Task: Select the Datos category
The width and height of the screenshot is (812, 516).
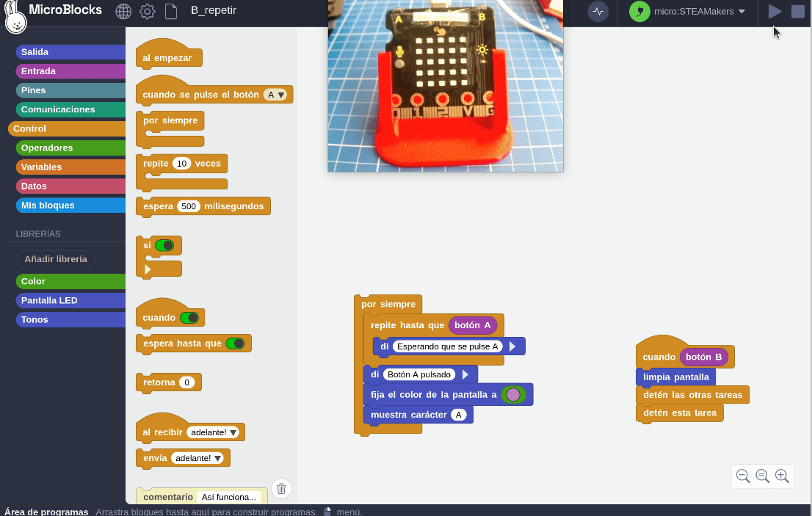Action: [70, 186]
